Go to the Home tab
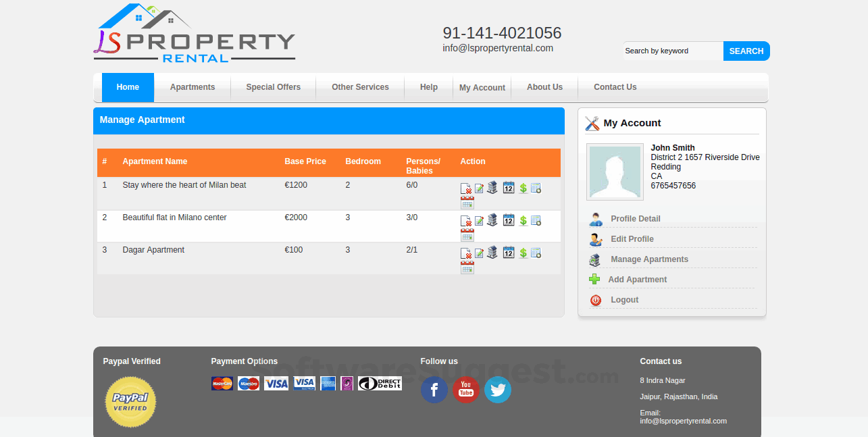The height and width of the screenshot is (437, 868). click(x=128, y=87)
